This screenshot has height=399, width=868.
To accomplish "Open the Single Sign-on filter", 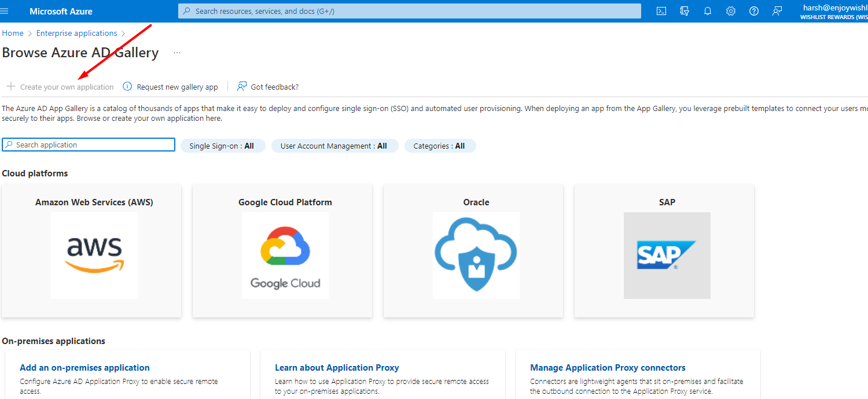I will tap(223, 146).
